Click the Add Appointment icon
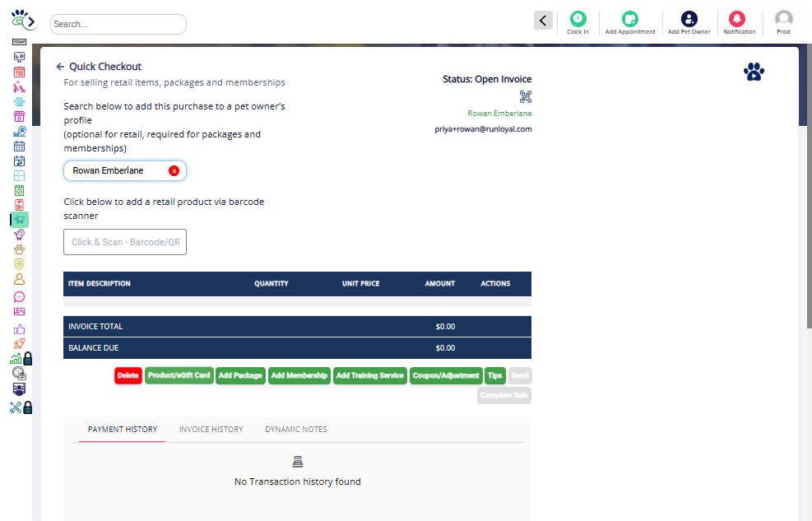Screen dimensions: 812x521 coord(629,19)
